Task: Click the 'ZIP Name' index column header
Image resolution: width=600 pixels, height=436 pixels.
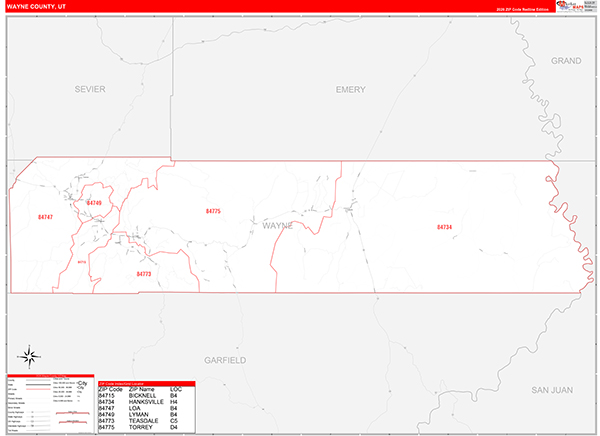Action: click(142, 389)
